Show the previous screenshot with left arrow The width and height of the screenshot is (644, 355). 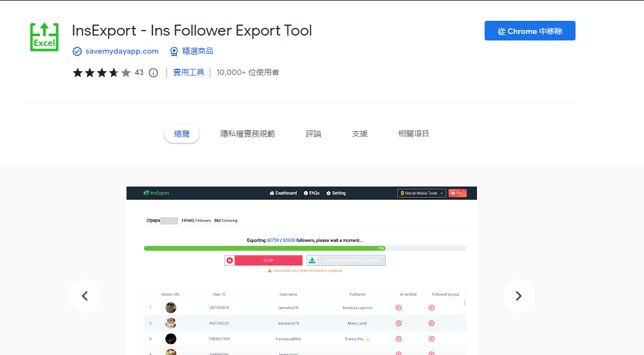[84, 296]
